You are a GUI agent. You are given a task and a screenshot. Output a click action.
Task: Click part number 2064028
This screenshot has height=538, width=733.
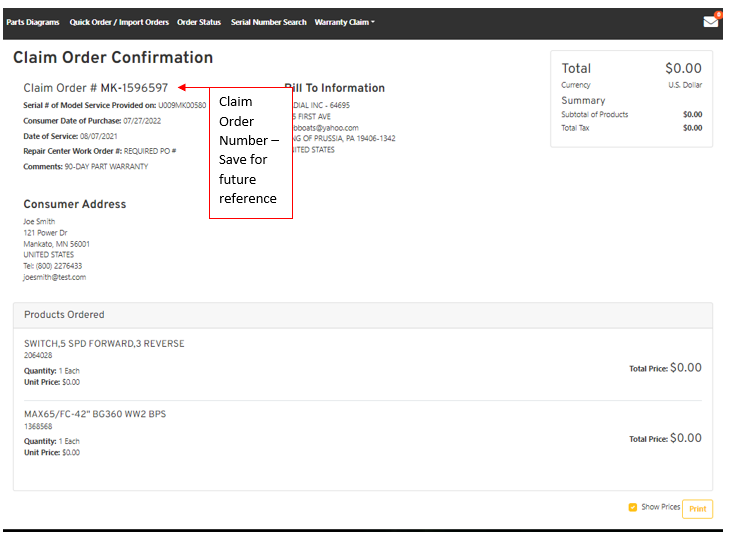pos(38,355)
